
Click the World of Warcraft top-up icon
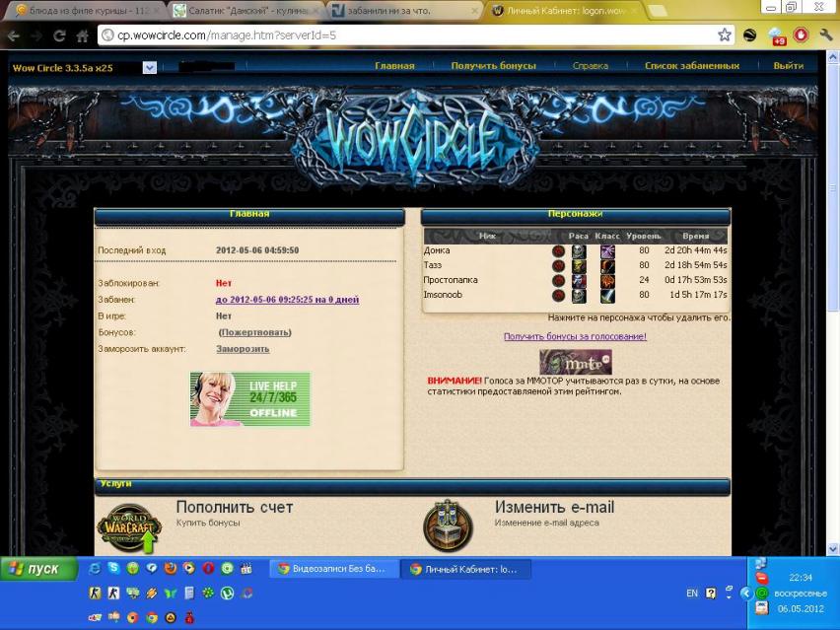pos(129,528)
